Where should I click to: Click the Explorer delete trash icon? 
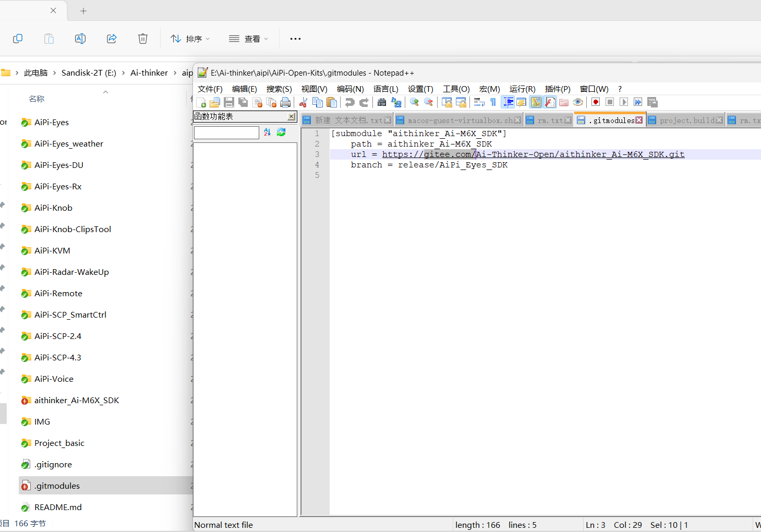coord(143,39)
